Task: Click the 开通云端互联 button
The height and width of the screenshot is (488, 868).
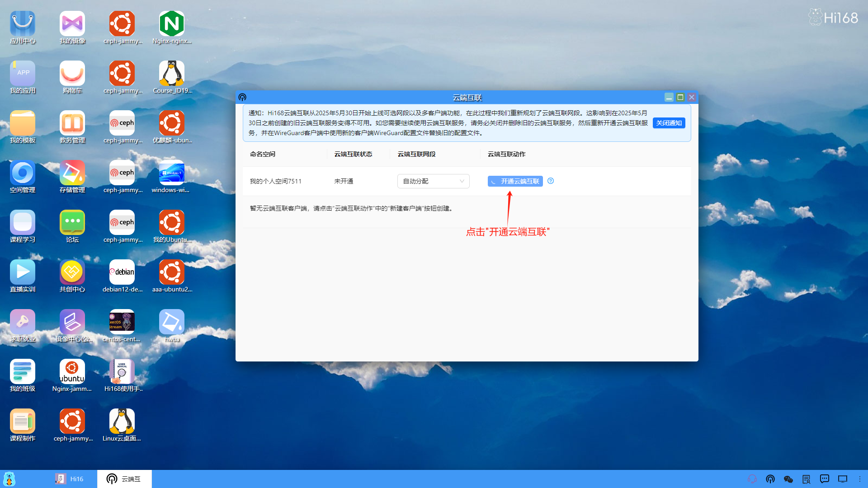Action: pyautogui.click(x=515, y=181)
